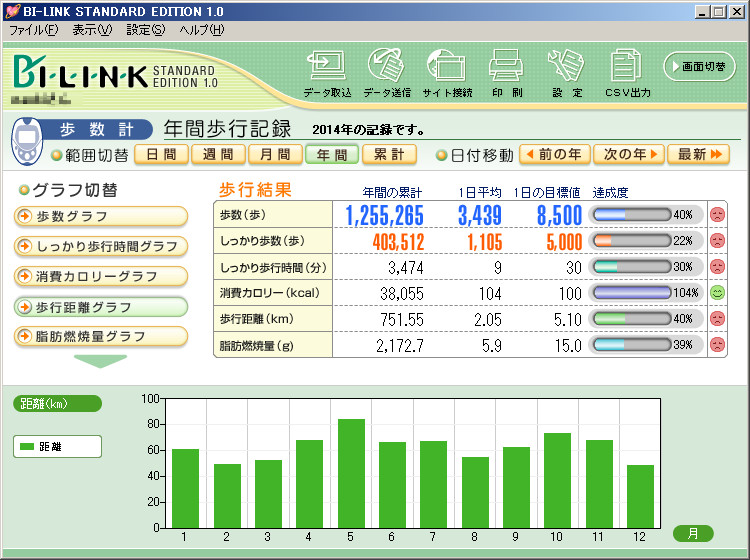This screenshot has width=750, height=560.
Task: Expand more graphs with green down arrow
Action: tap(100, 361)
